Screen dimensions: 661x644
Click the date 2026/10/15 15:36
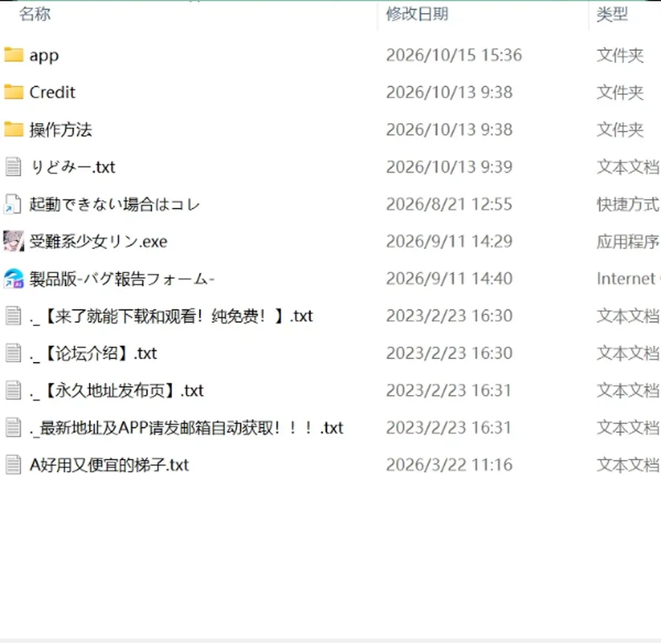pos(454,55)
